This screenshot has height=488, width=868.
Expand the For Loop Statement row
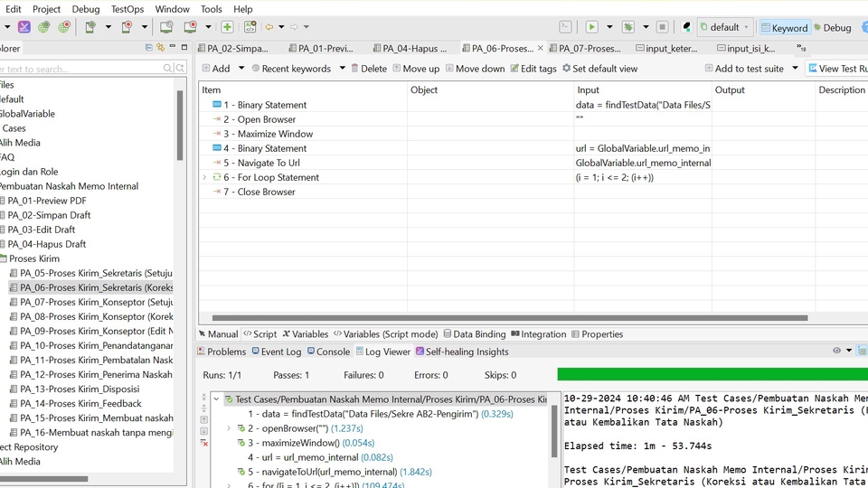[204, 177]
